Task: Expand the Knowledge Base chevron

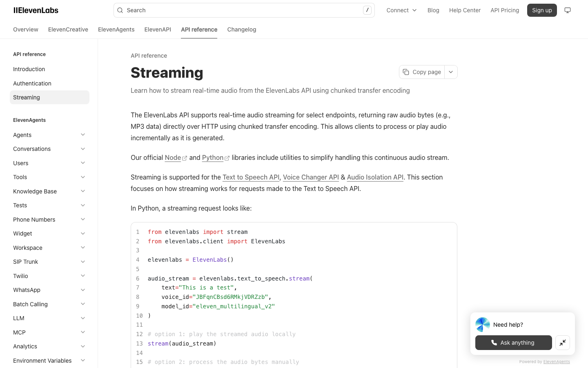Action: pyautogui.click(x=83, y=191)
